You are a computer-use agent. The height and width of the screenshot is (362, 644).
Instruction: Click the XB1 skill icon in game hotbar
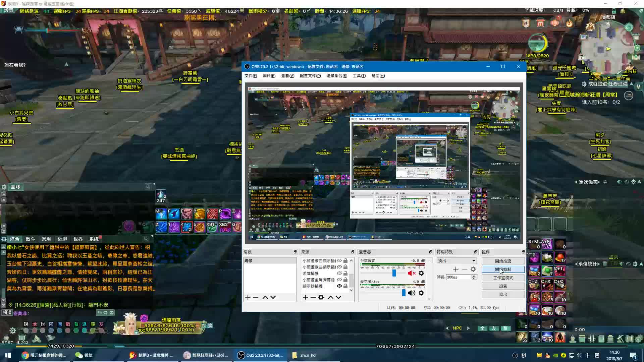tap(212, 227)
